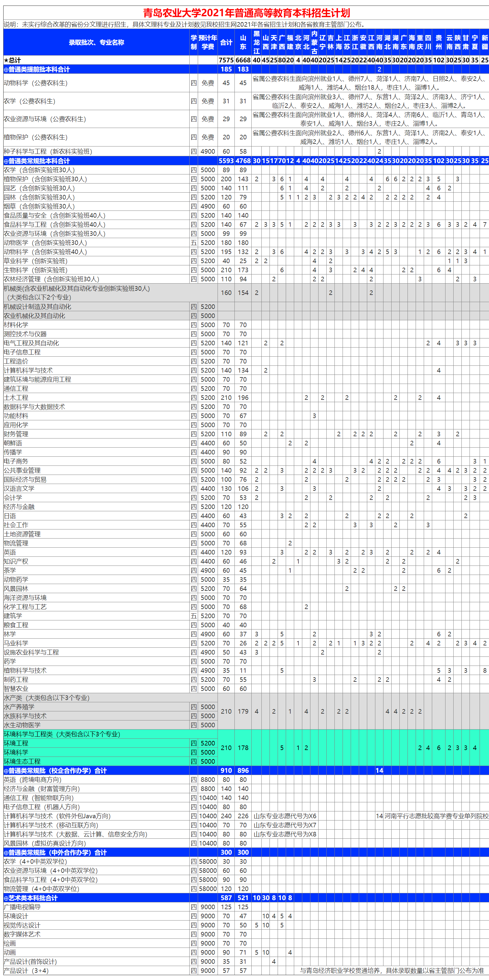Screen dimensions: 489x980
Task: Click 环境科学与工程类 highlighted header row
Action: click(x=110, y=734)
